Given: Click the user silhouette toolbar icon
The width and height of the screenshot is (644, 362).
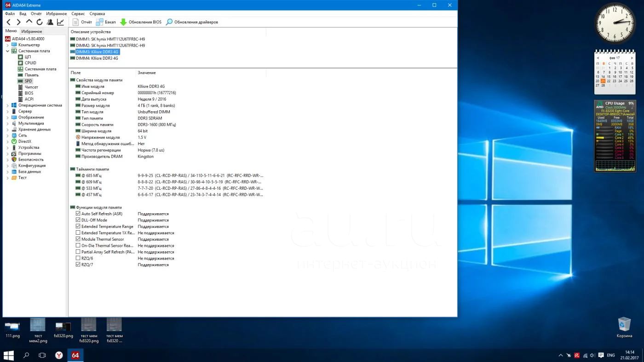Looking at the screenshot, I should point(50,22).
